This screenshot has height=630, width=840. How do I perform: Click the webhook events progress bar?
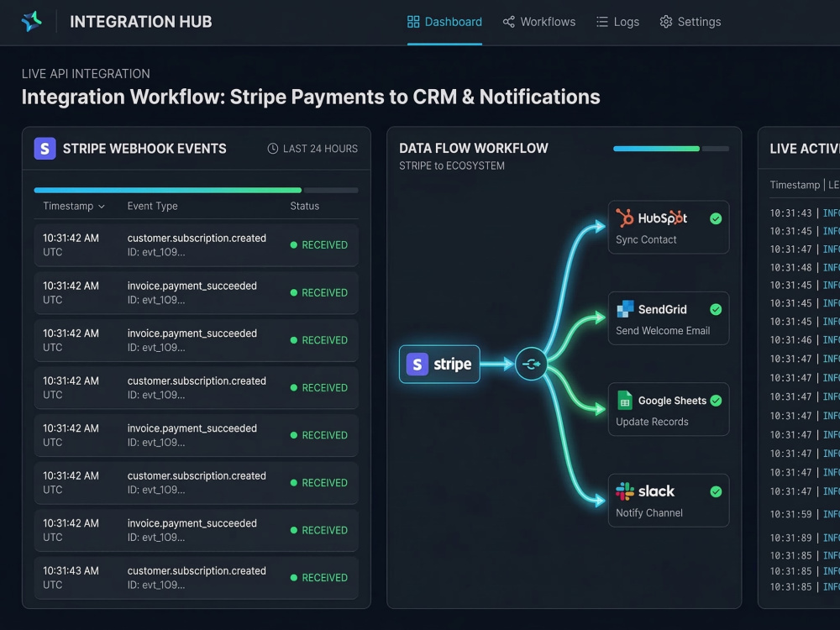[x=196, y=190]
